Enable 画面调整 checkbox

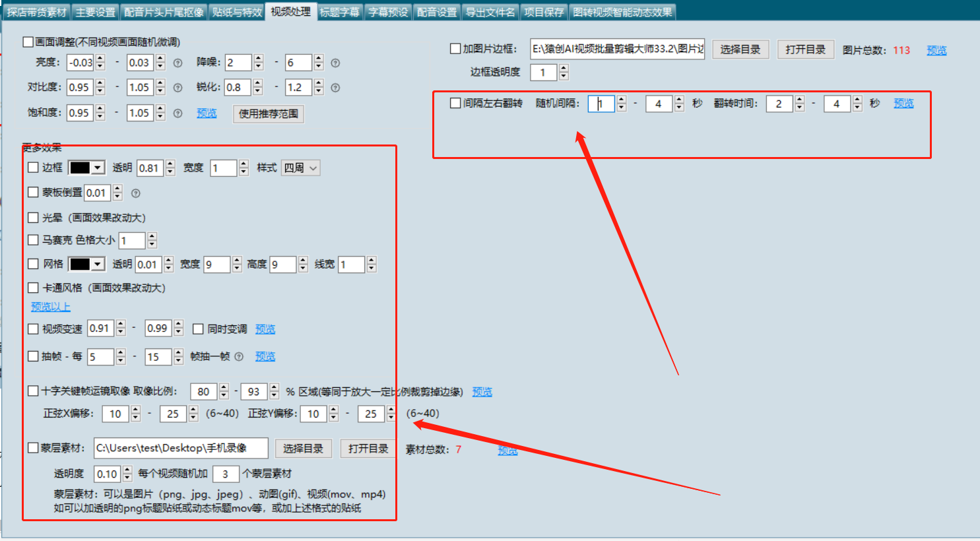(28, 42)
